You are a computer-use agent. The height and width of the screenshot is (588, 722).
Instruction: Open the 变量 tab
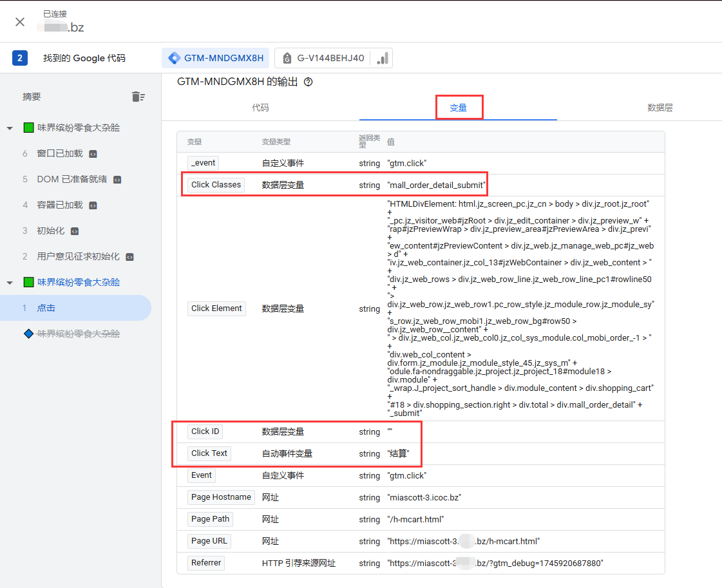[458, 108]
